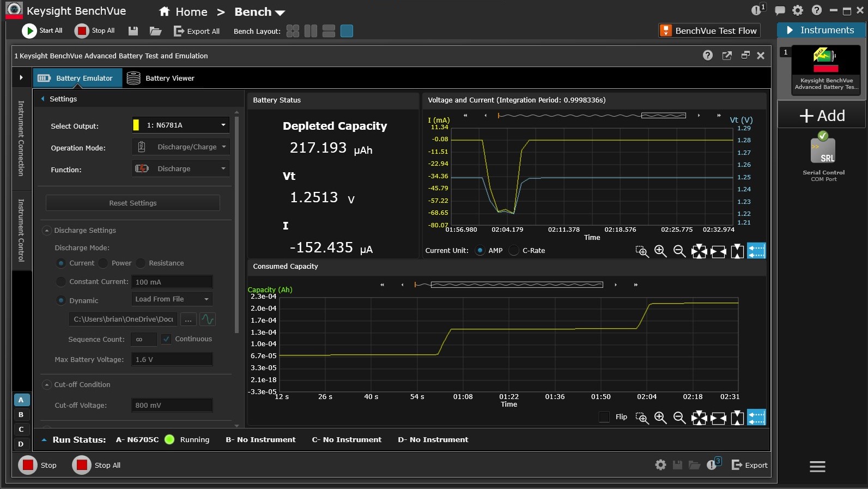
Task: Open the Instrument Connection side tab
Action: coord(21,138)
